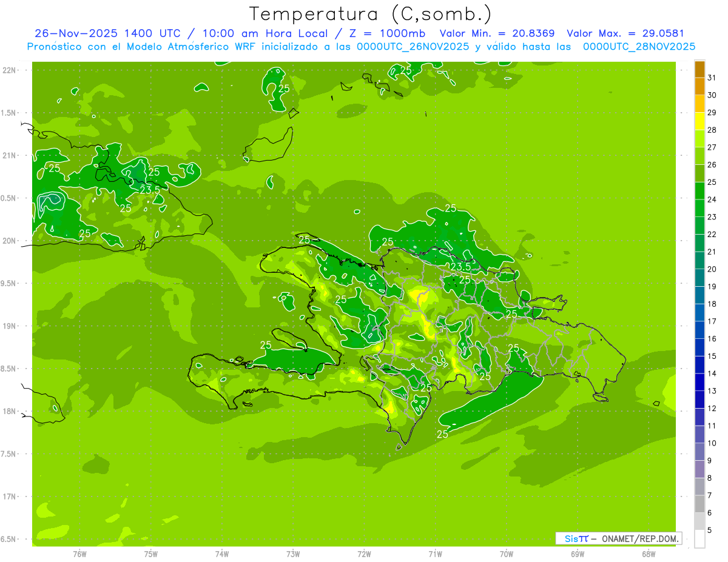
Task: Select the green colorbar swatch between 24 and 25
Action: (x=699, y=191)
